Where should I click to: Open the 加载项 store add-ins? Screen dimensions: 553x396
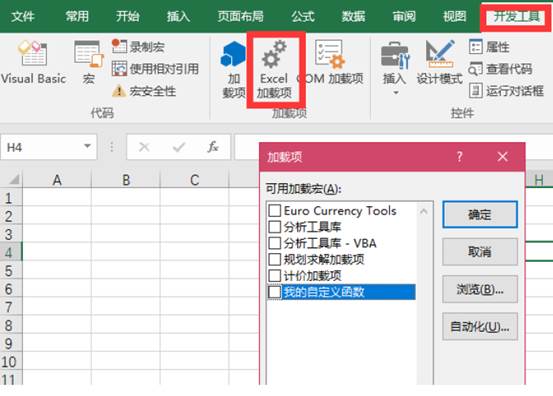pyautogui.click(x=233, y=69)
